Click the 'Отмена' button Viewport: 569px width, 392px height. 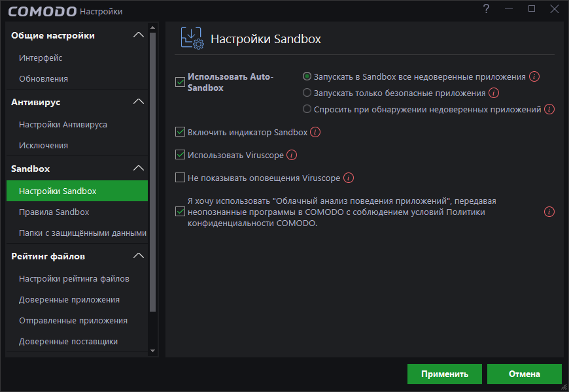click(525, 374)
